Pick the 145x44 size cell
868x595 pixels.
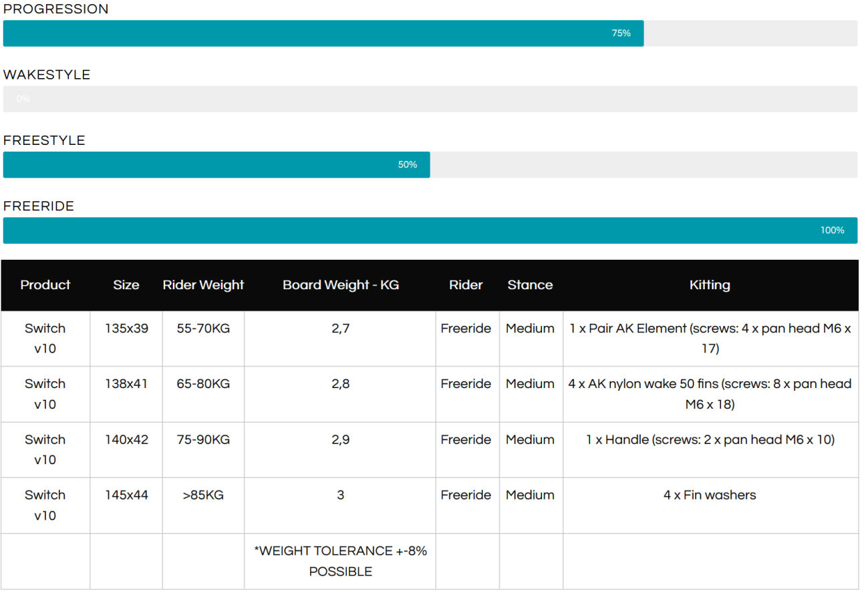126,495
